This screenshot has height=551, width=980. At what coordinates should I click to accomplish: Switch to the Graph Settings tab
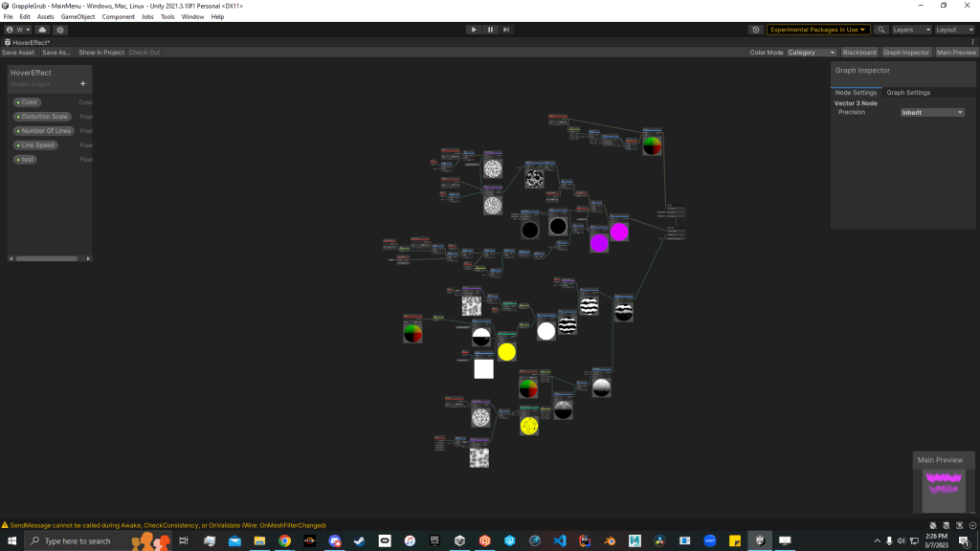[x=907, y=93]
